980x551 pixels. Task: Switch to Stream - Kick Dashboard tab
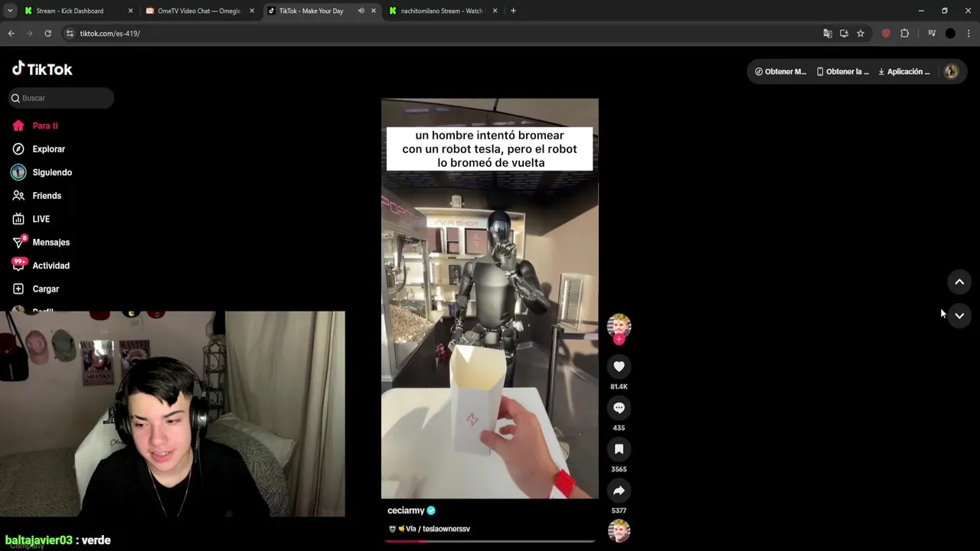[x=70, y=11]
